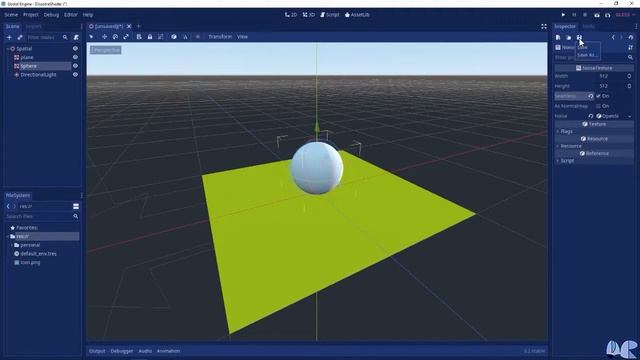
Task: Revert the Seamless property to default
Action: 591,96
